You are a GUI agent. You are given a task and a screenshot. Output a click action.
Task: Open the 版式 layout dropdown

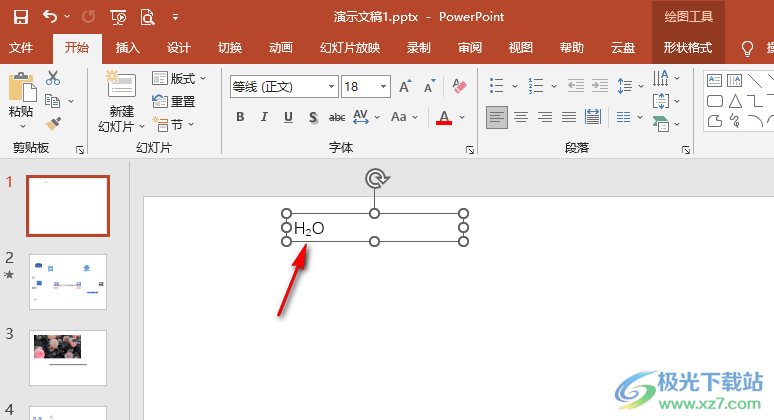point(180,78)
